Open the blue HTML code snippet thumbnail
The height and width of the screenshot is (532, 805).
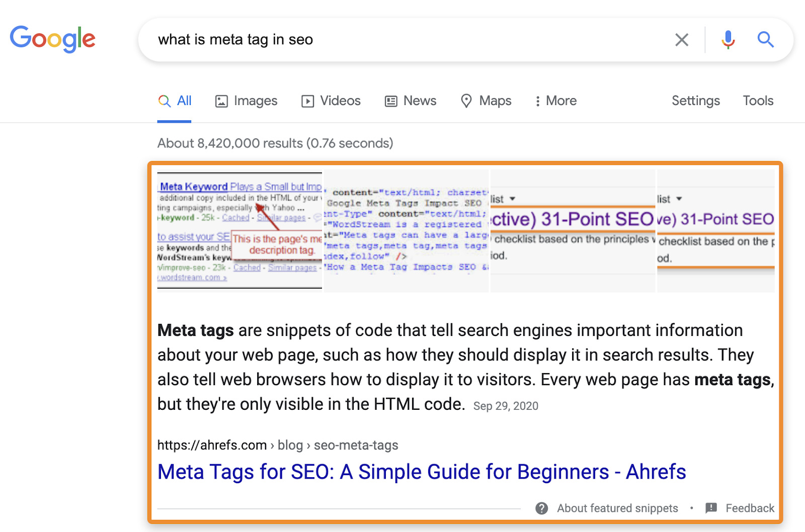tap(406, 231)
